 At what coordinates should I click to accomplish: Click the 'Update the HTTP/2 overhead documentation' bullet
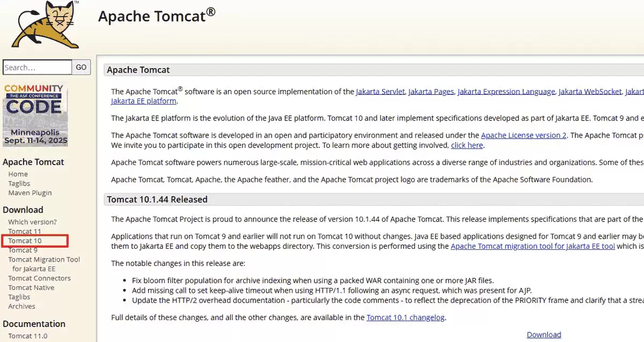(x=387, y=300)
